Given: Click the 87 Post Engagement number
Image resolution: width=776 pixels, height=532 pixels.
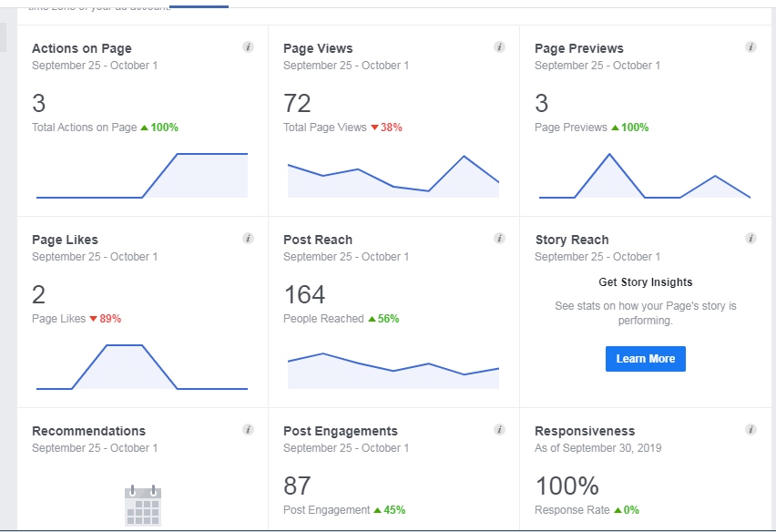Looking at the screenshot, I should point(297,486).
